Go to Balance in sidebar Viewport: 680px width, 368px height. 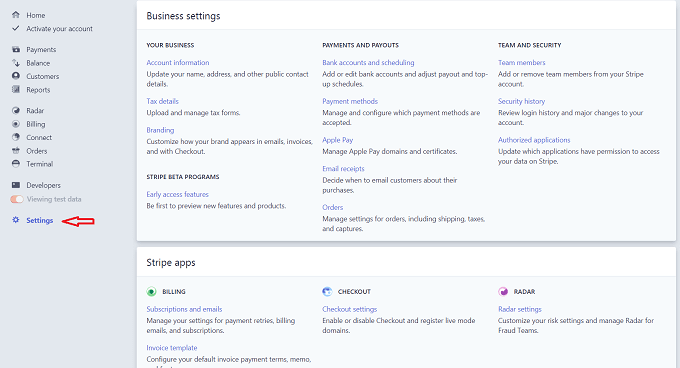tap(38, 63)
